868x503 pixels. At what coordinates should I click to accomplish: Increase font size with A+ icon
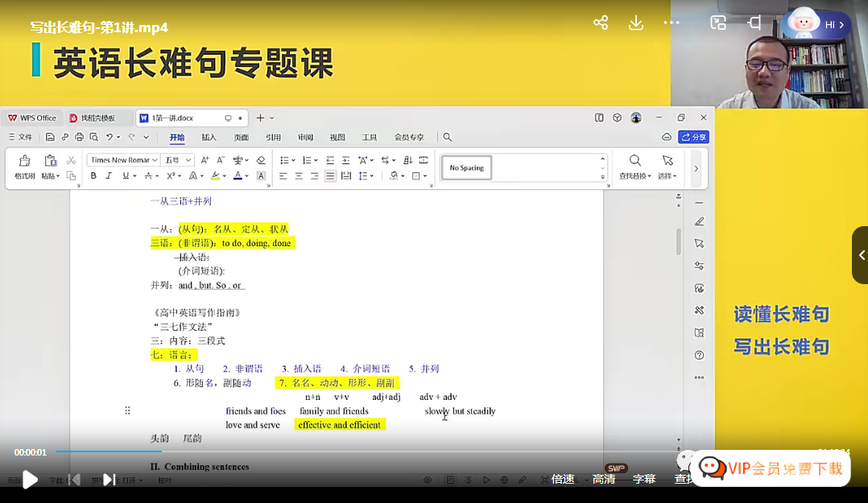(x=205, y=160)
